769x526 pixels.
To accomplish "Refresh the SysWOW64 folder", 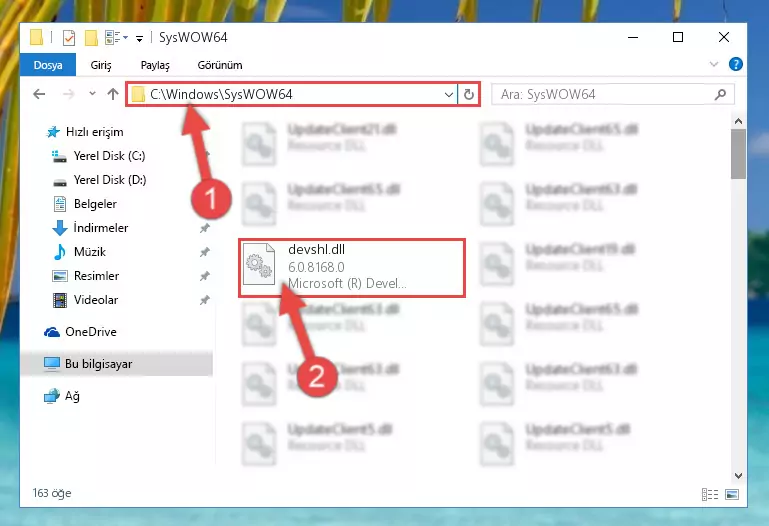I will [468, 94].
